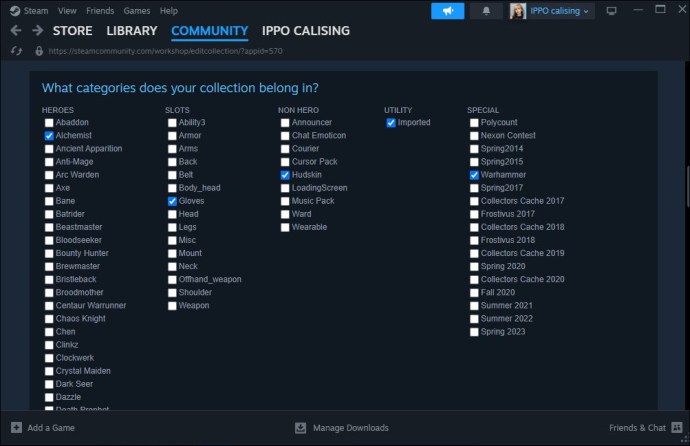Click the Add a Game button
The width and height of the screenshot is (690, 446).
point(43,428)
